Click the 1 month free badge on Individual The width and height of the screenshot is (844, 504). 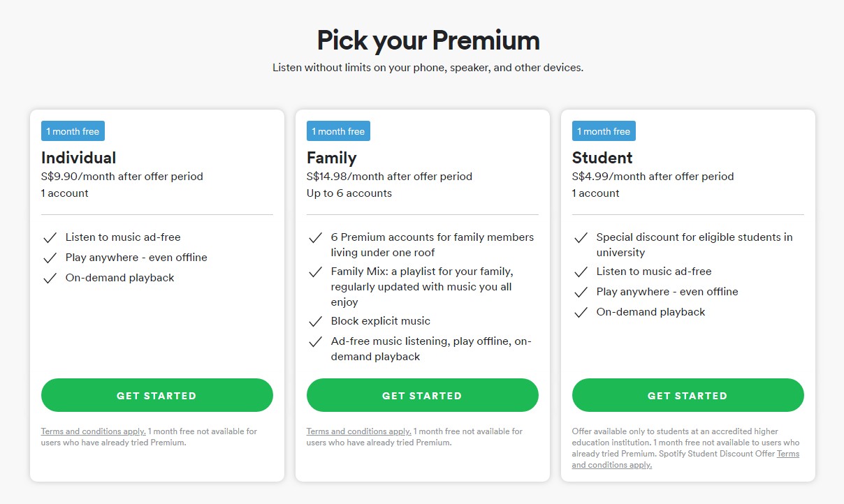(x=73, y=131)
